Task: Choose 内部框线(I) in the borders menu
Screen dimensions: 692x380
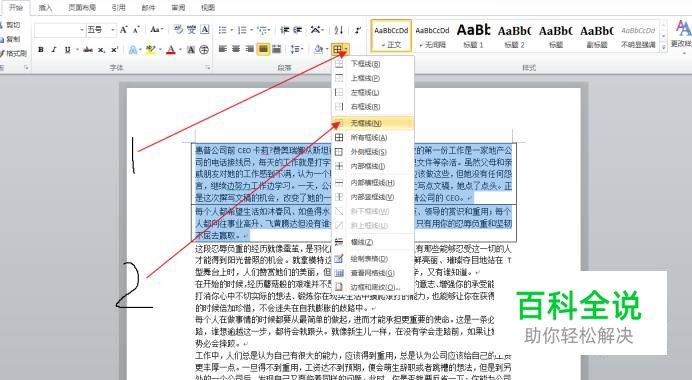Action: pyautogui.click(x=373, y=166)
